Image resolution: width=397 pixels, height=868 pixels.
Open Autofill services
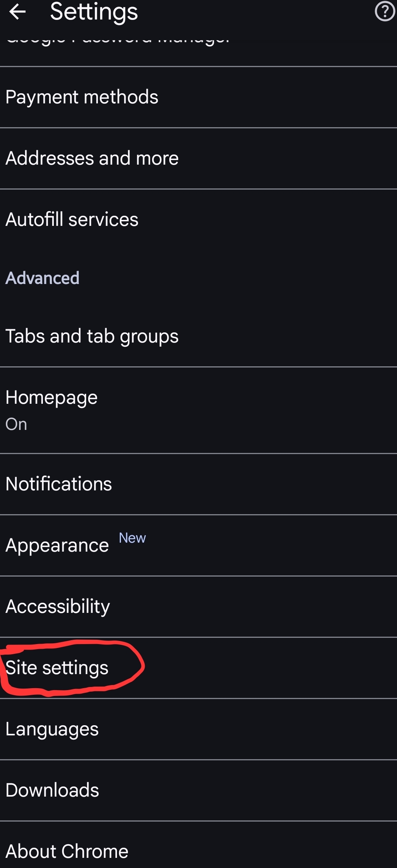click(x=72, y=220)
